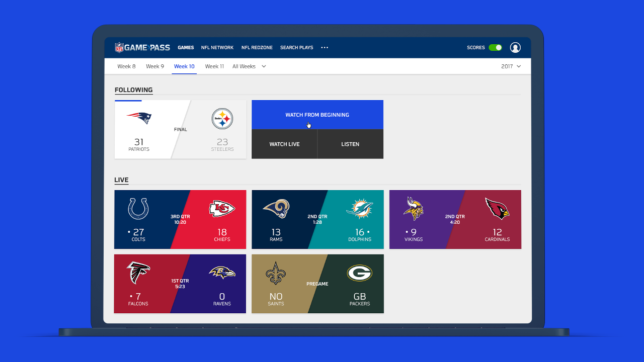Open the 2017 season year dropdown
Viewport: 644px width, 362px height.
pos(511,66)
